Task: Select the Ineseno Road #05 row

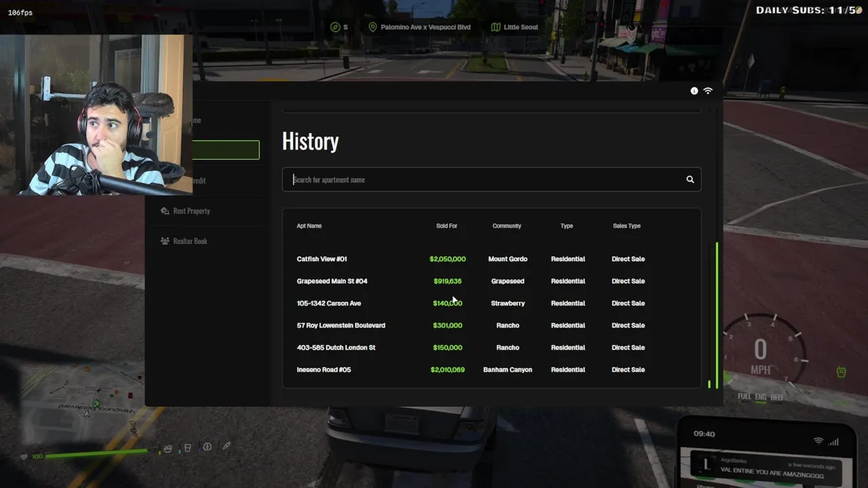Action: pos(492,369)
